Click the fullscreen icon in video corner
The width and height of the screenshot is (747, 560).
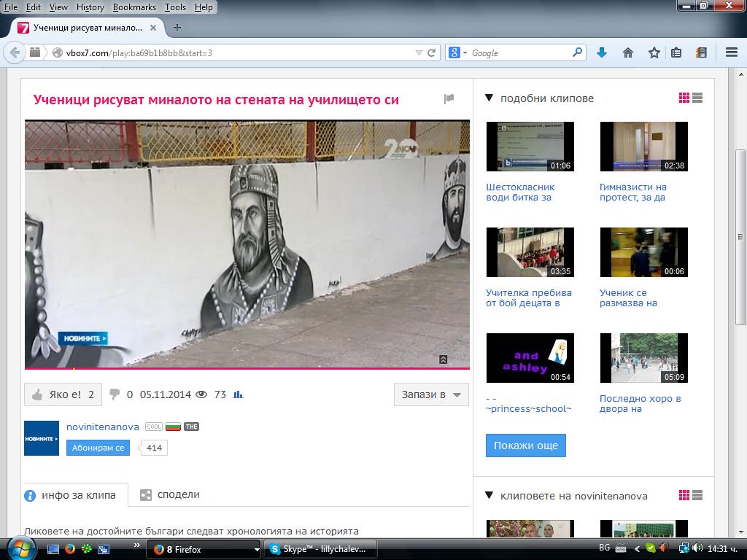(x=443, y=359)
